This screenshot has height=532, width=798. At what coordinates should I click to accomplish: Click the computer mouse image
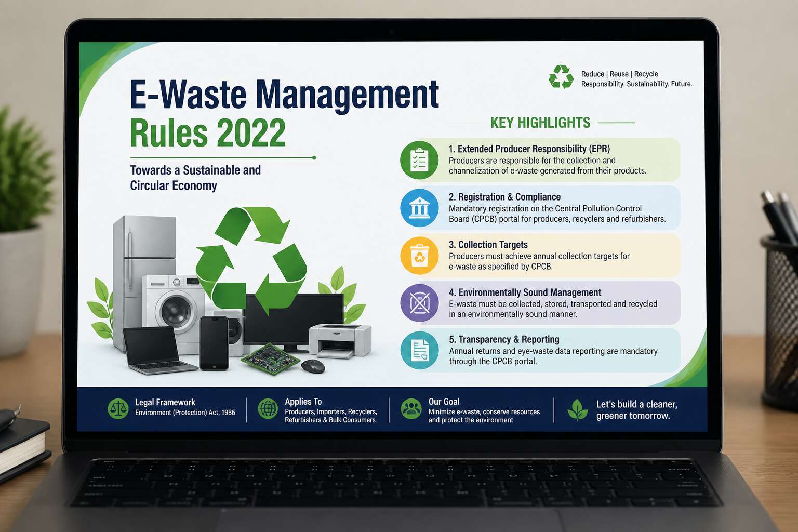[x=313, y=366]
